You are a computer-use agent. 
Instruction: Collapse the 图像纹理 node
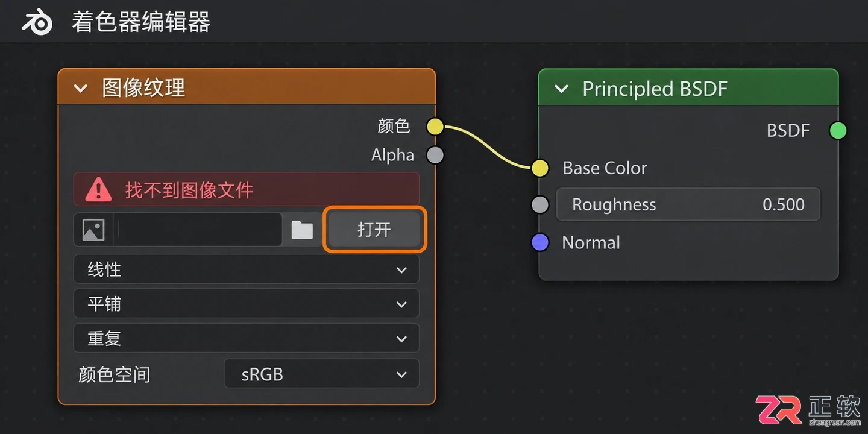[80, 89]
